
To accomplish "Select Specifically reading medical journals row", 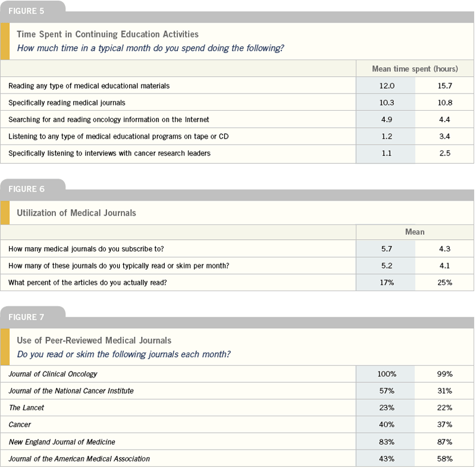I will 237,102.
